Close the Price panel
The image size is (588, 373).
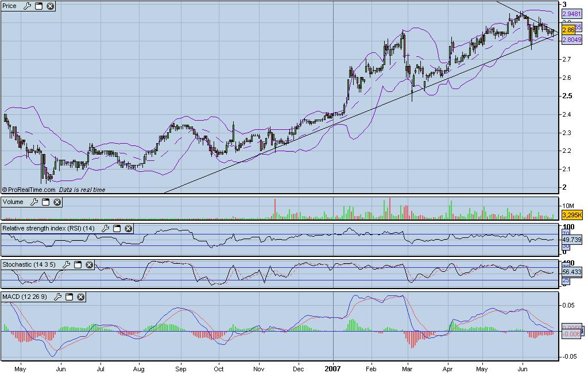tap(51, 6)
